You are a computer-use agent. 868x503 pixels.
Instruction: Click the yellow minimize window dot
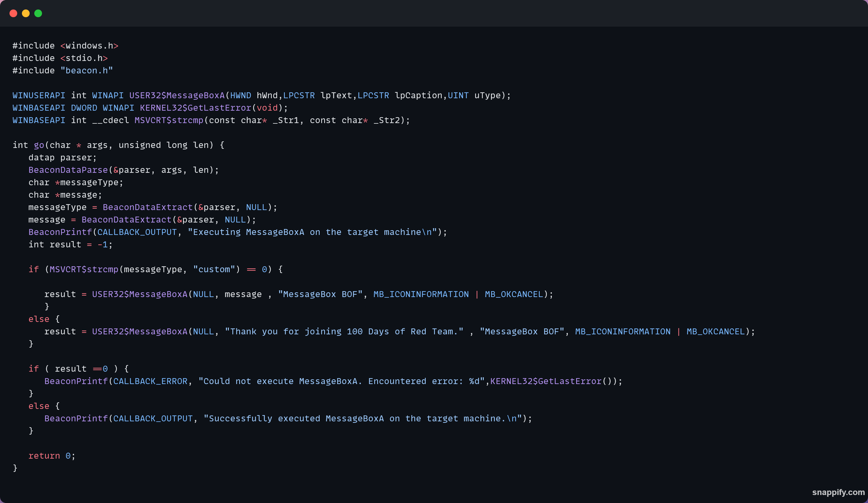[26, 13]
